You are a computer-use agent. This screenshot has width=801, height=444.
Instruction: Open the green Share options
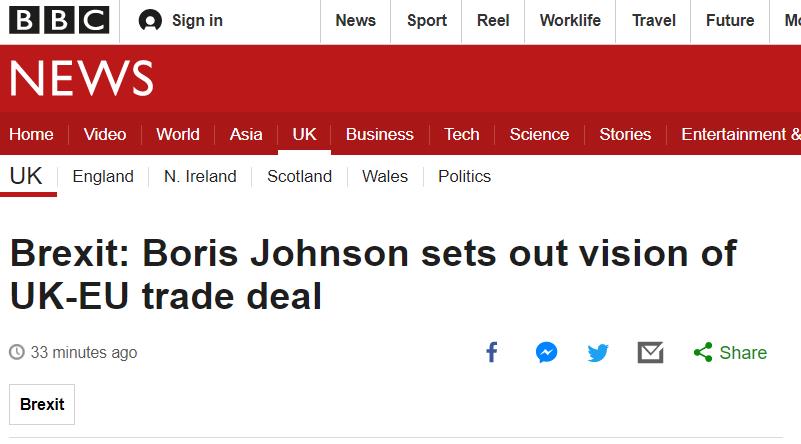point(731,353)
